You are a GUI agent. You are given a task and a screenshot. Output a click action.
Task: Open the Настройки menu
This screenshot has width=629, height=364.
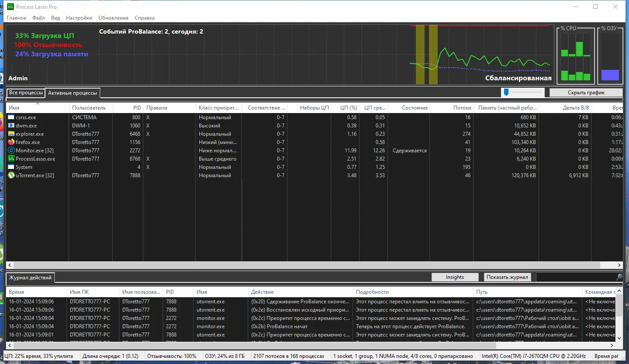(79, 18)
